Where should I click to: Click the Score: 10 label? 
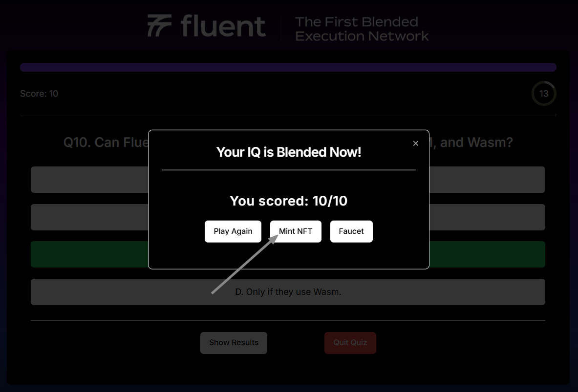pyautogui.click(x=39, y=94)
